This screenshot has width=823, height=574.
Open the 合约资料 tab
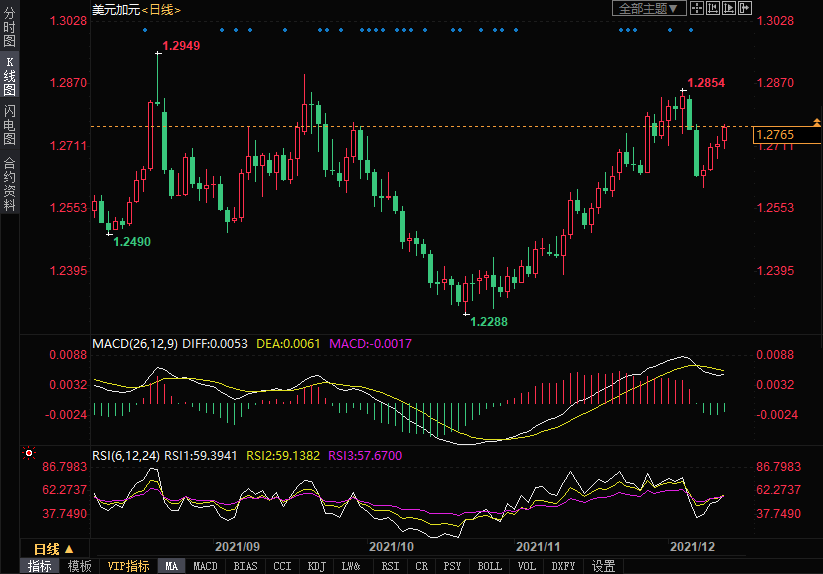(9, 184)
